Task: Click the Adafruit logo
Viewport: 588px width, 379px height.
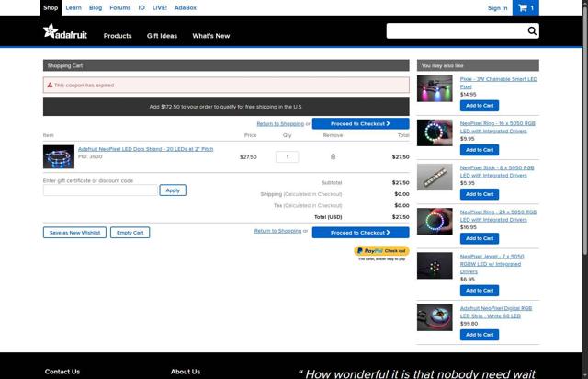Action: coord(65,31)
